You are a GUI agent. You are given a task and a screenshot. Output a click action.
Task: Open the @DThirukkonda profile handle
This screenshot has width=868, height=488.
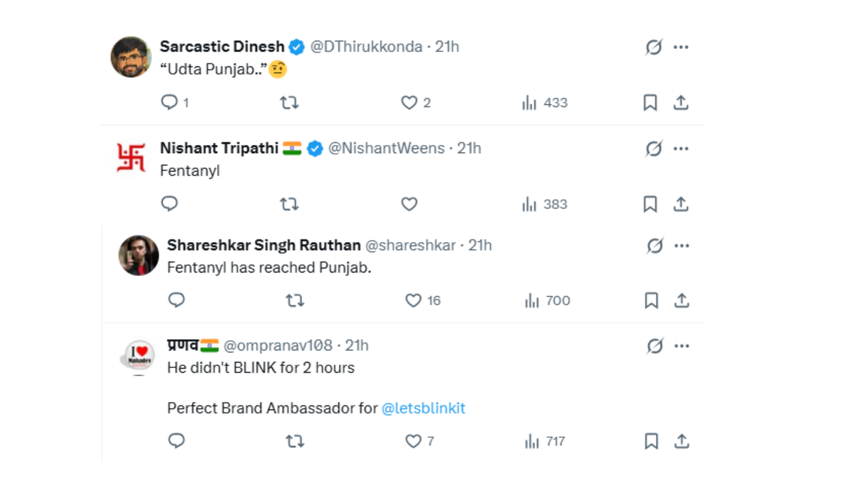coord(366,47)
